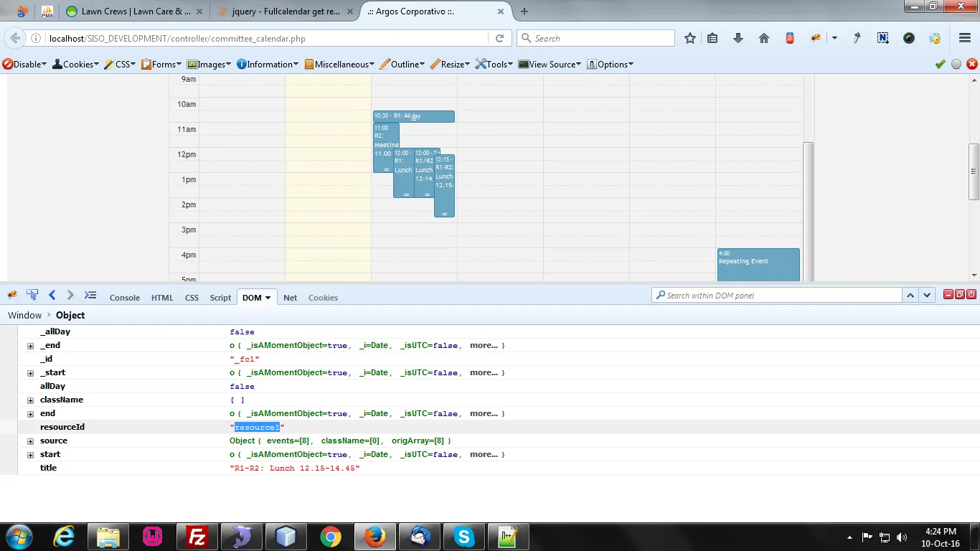Screen dimensions: 980x551
Task: Click the OneNote clipper N icon
Action: click(x=883, y=39)
